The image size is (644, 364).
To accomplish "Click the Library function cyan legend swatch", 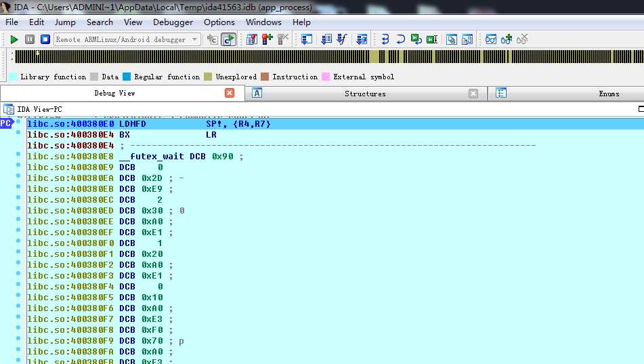I will 13,77.
